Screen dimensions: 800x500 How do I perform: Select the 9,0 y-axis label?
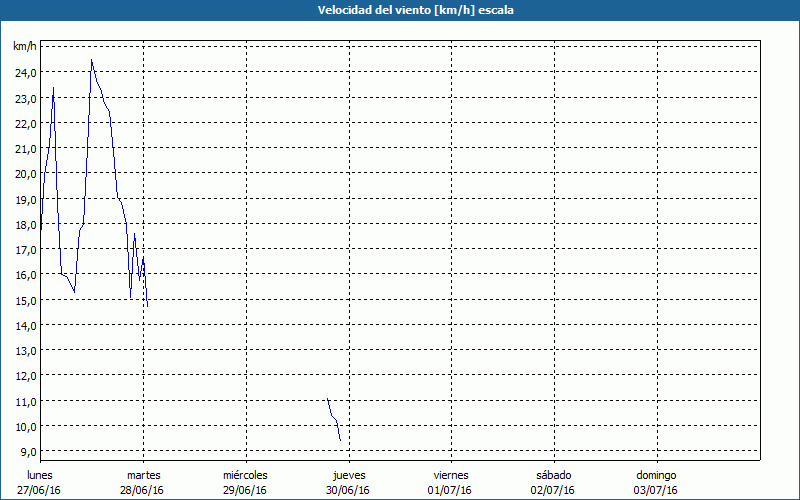pos(27,452)
